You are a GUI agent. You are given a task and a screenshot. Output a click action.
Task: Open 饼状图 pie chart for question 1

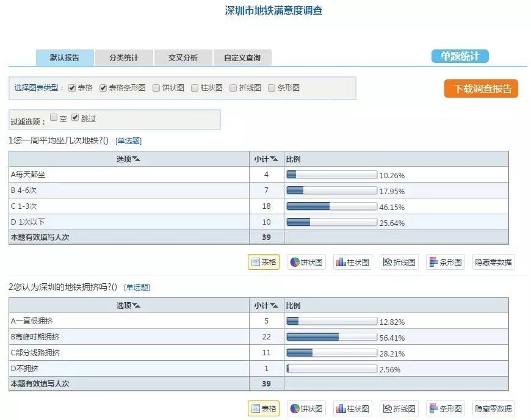[306, 262]
